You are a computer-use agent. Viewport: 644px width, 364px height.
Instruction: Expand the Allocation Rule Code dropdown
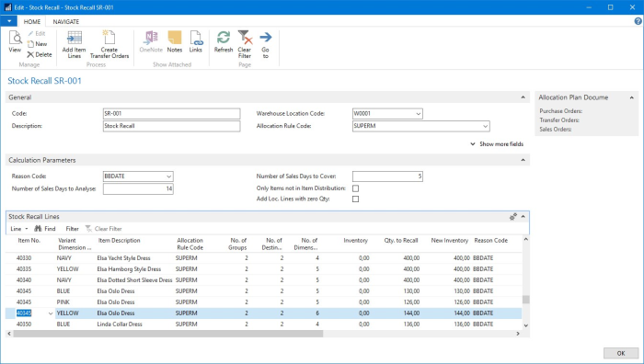pyautogui.click(x=486, y=127)
